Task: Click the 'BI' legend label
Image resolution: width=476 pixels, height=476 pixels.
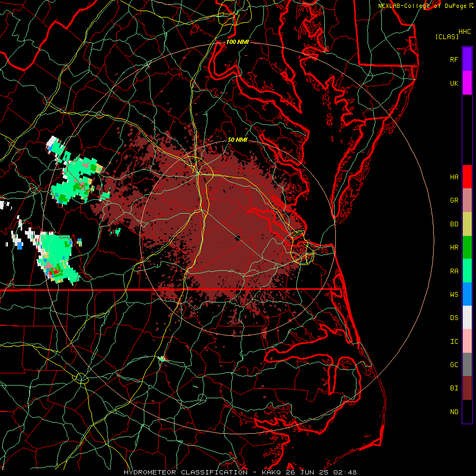Action: pos(454,388)
